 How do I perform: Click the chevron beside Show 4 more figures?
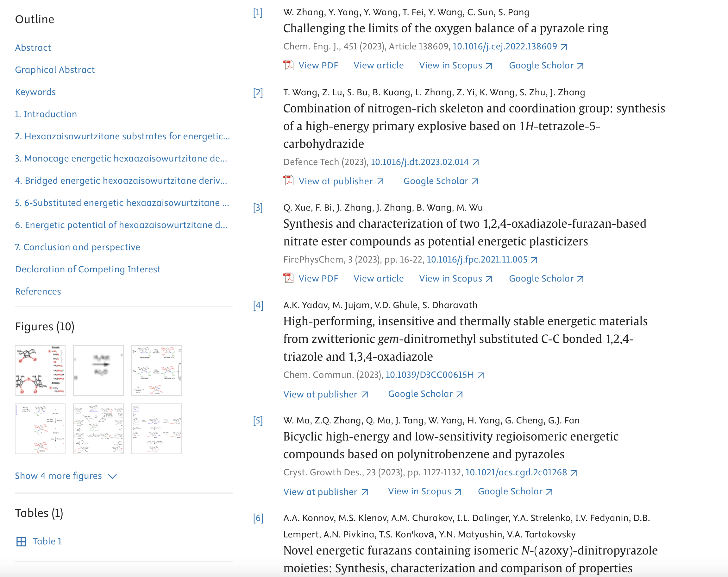point(112,476)
